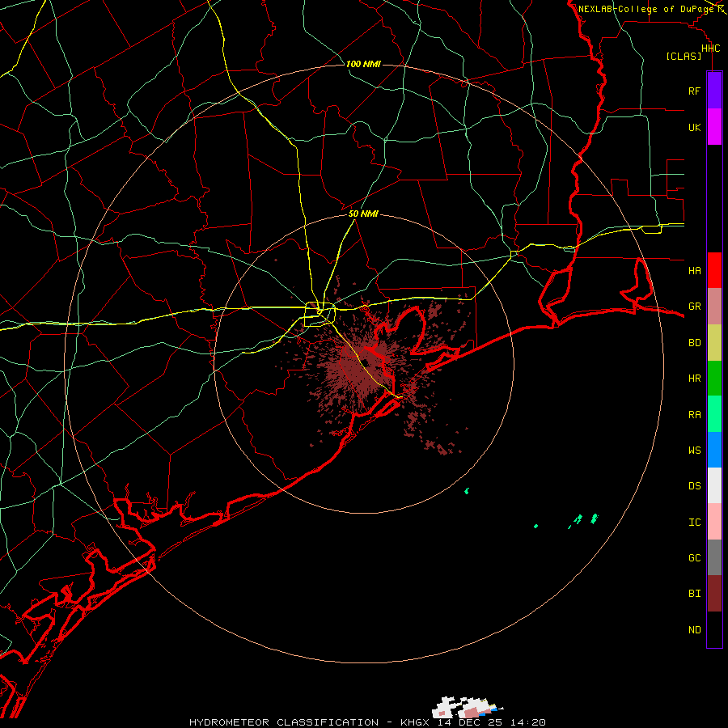This screenshot has height=728, width=728.
Task: Click the 14 DEC 25 date text
Action: tap(470, 722)
